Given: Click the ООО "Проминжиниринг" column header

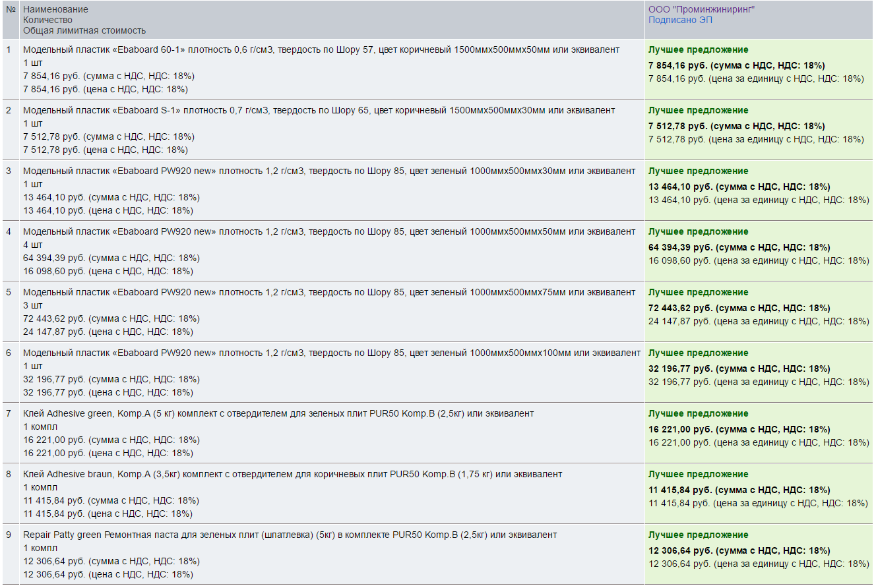Looking at the screenshot, I should 701,9.
